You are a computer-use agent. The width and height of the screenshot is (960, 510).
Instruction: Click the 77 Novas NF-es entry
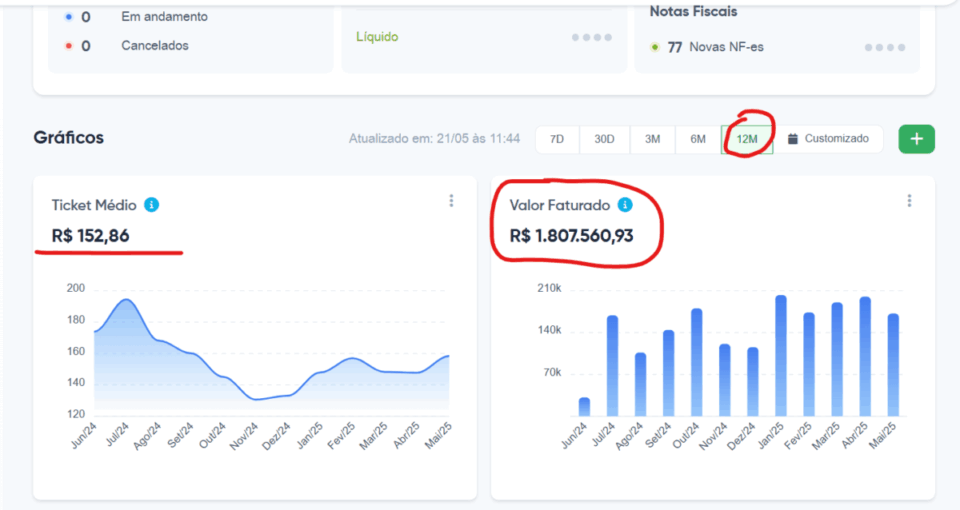click(707, 47)
